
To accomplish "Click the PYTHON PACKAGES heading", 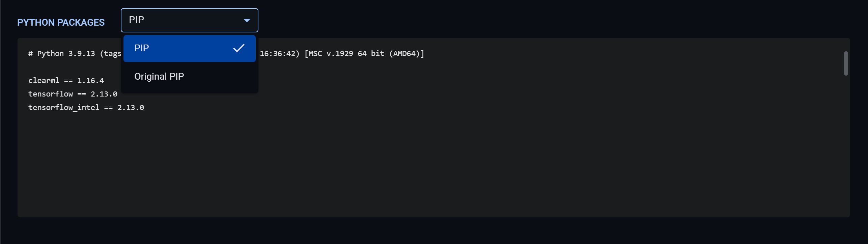I will [x=61, y=22].
